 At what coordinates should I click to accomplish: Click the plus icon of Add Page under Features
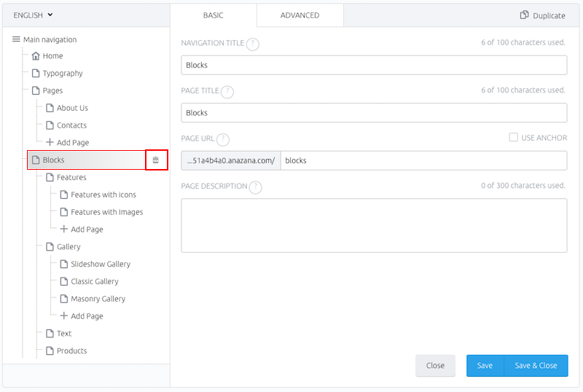[x=64, y=229]
